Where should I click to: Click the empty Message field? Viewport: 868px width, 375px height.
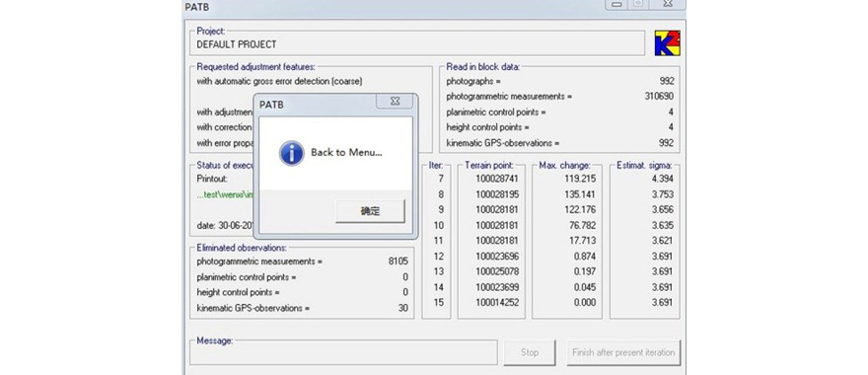tap(343, 353)
